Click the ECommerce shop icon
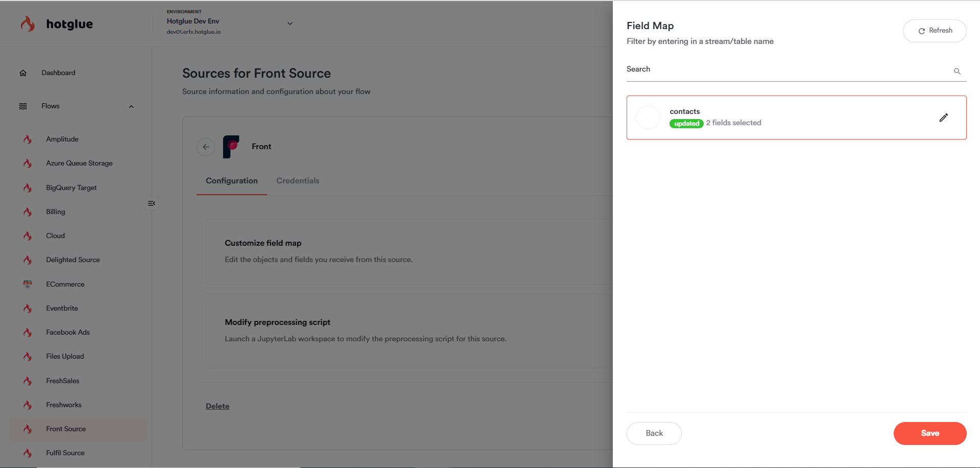 (28, 284)
